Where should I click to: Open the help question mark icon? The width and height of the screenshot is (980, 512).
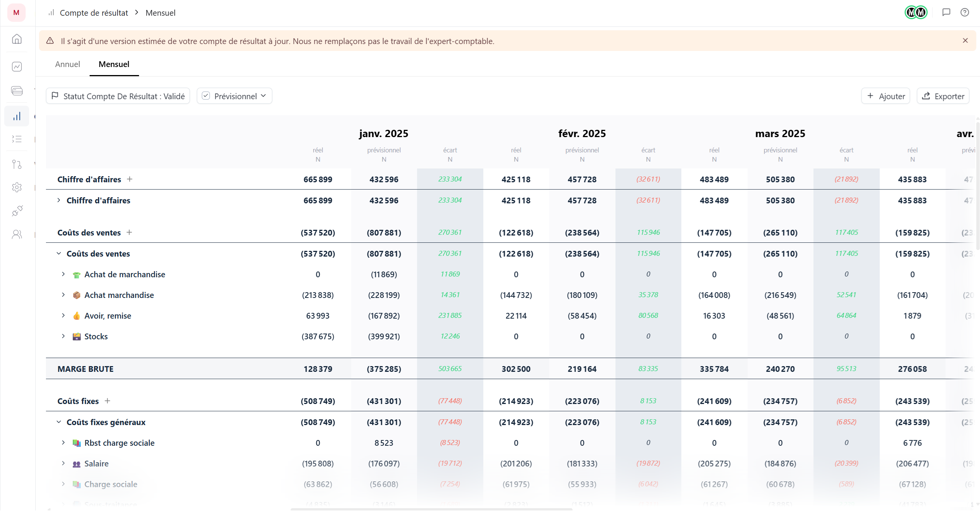click(x=965, y=12)
